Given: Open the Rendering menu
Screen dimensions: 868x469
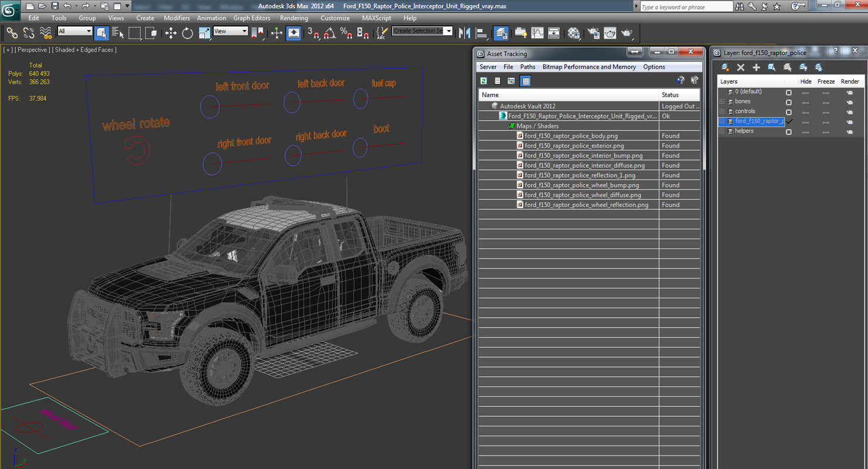Looking at the screenshot, I should (294, 18).
